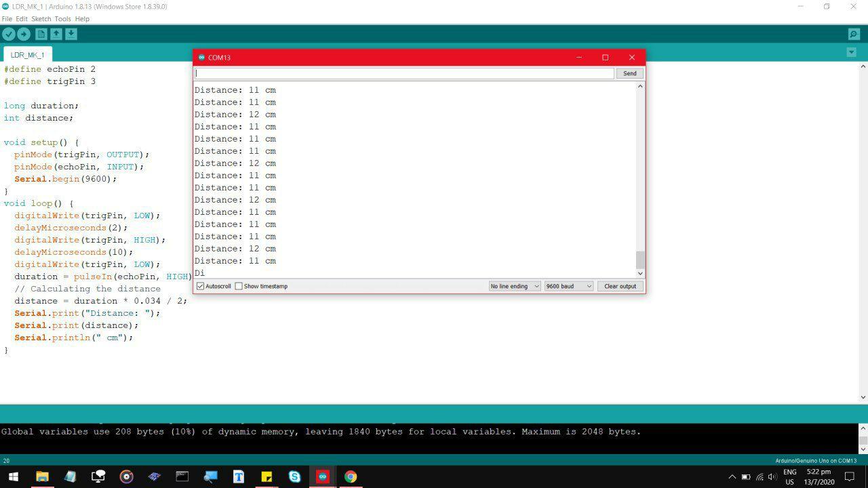The height and width of the screenshot is (488, 868).
Task: Click the 'long duration;' line
Action: tap(41, 106)
